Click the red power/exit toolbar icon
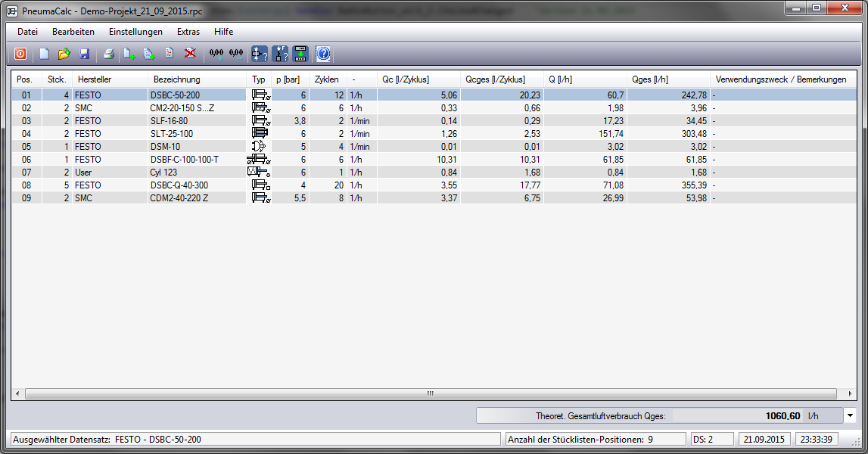 point(20,54)
